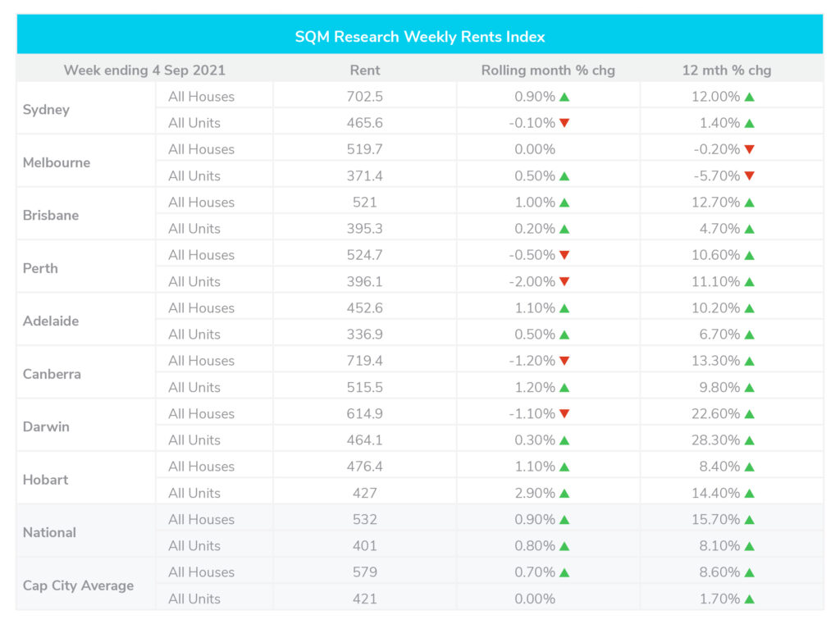Image resolution: width=840 pixels, height=624 pixels.
Task: Select the Hobart city label
Action: [x=45, y=480]
